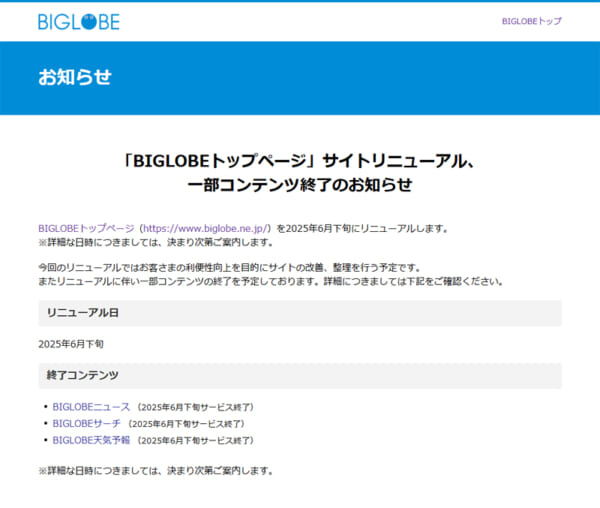Click the sentence starting 今回のリニューアルでは

[x=230, y=267]
